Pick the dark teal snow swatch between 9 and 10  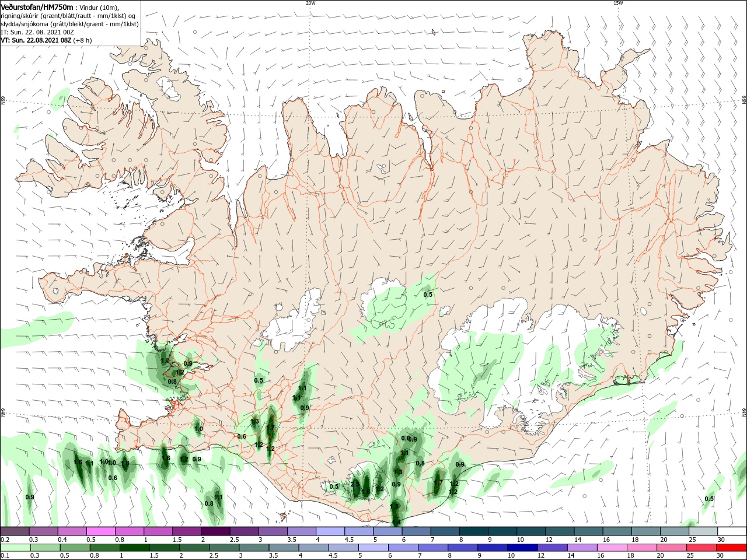503,531
